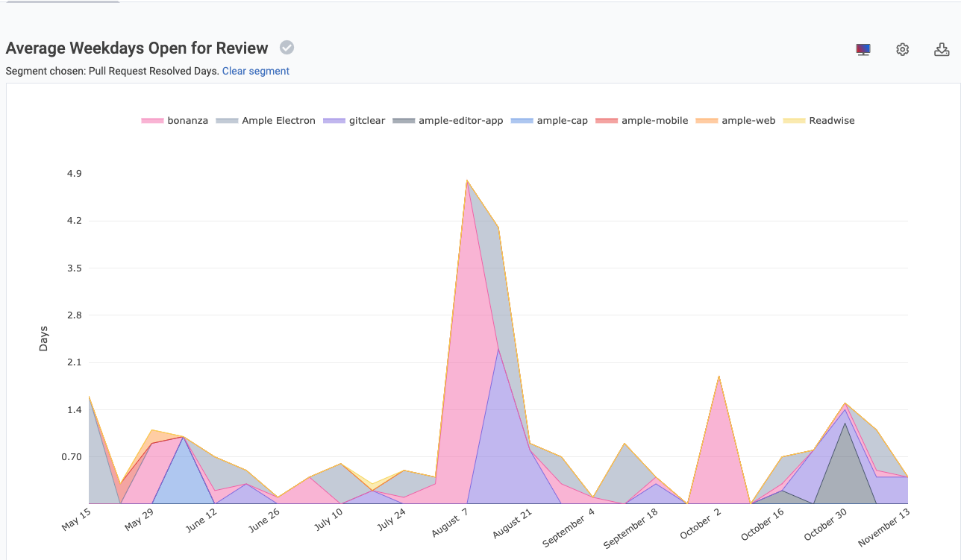
Task: Download the chart using the tray icon
Action: click(942, 50)
